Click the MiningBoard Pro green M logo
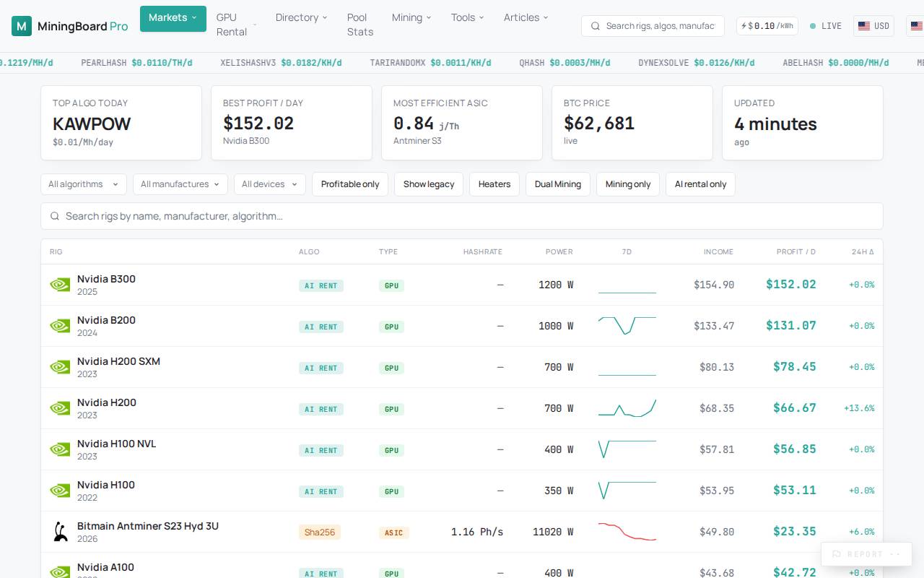924x578 pixels. (x=22, y=27)
